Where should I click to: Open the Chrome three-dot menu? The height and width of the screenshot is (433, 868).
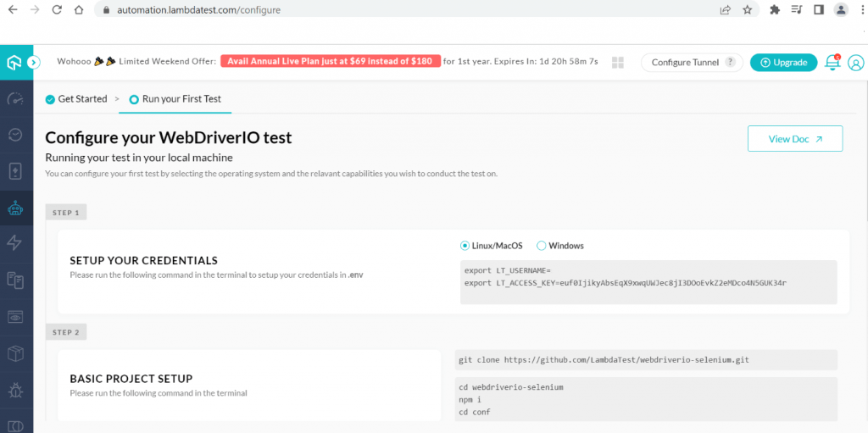click(859, 10)
